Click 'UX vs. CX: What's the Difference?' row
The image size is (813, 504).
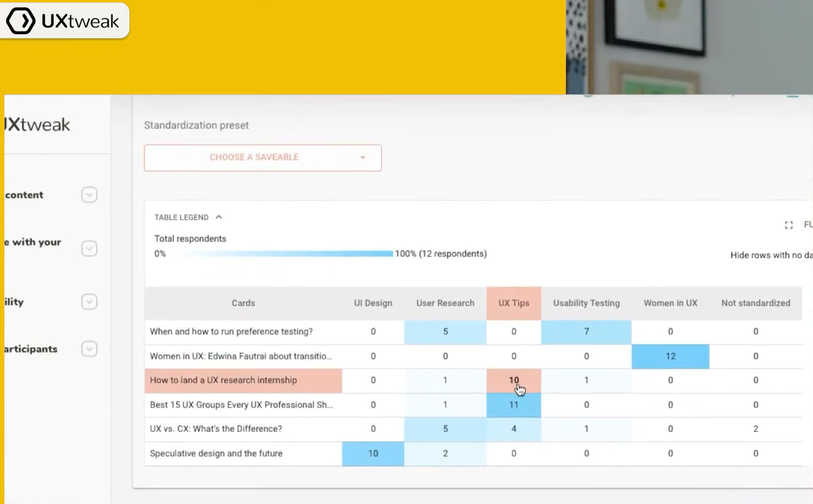473,429
